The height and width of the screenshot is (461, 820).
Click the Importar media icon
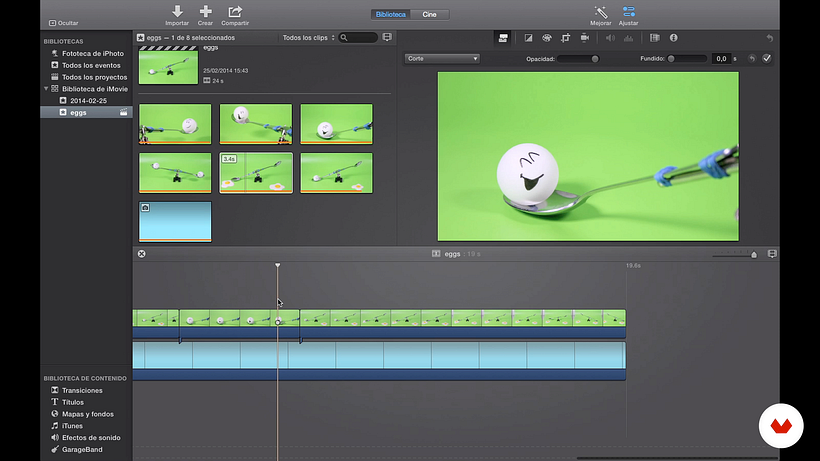177,12
